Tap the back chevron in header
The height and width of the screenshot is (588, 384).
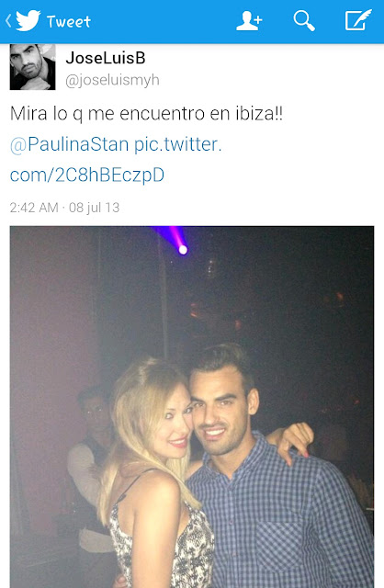click(8, 20)
